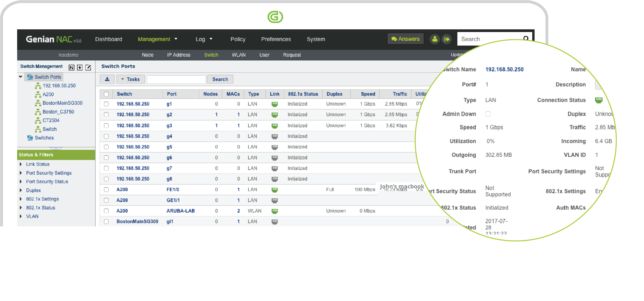Expand the Duplex filter
Viewport: 644px width, 301px height.
21,190
